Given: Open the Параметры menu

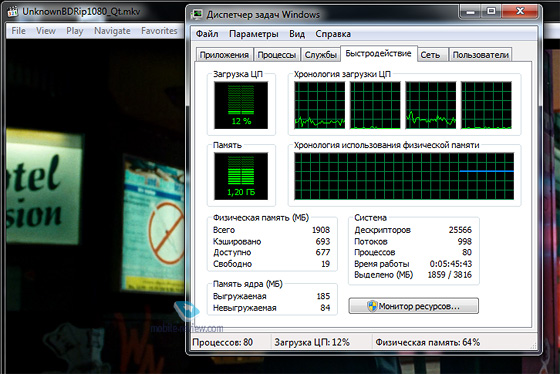Looking at the screenshot, I should [x=254, y=34].
